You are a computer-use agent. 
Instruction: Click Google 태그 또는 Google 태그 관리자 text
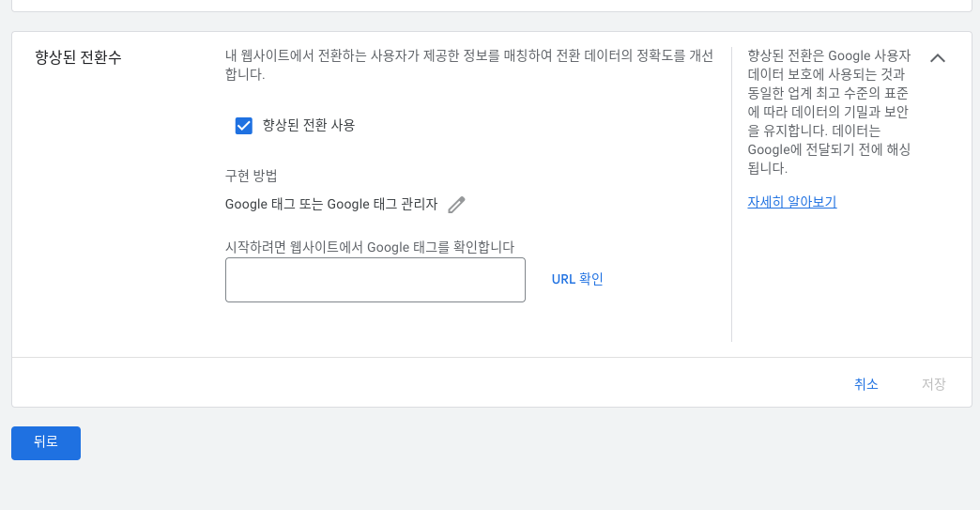(x=331, y=205)
